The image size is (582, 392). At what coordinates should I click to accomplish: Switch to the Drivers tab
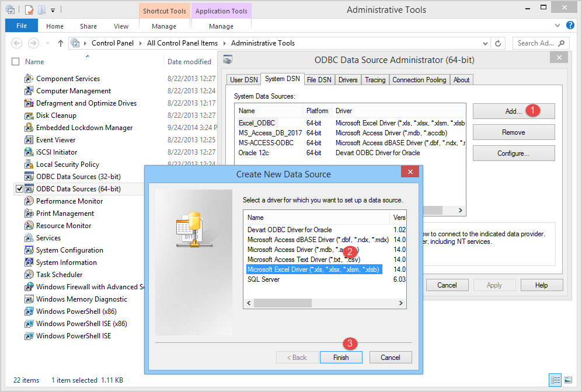(x=348, y=80)
